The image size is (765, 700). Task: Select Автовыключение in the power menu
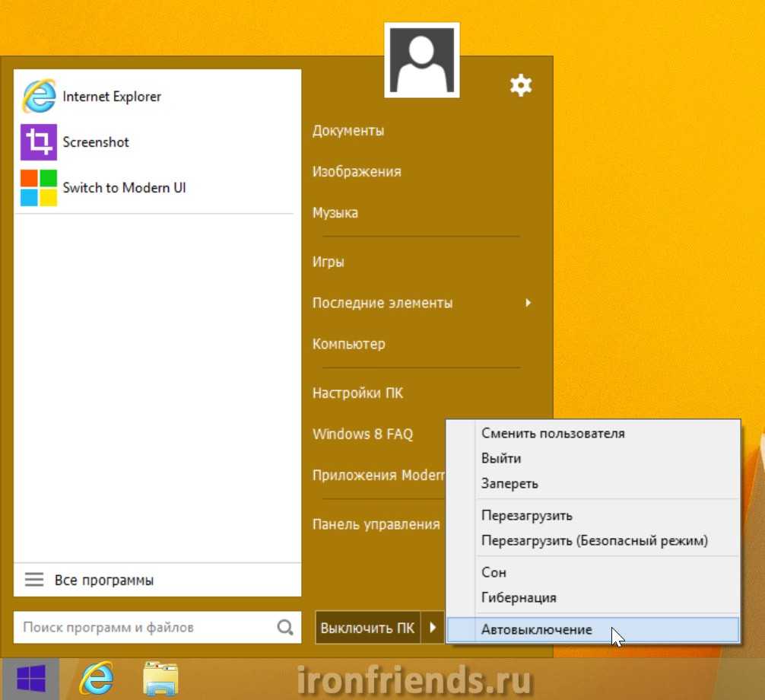click(536, 629)
